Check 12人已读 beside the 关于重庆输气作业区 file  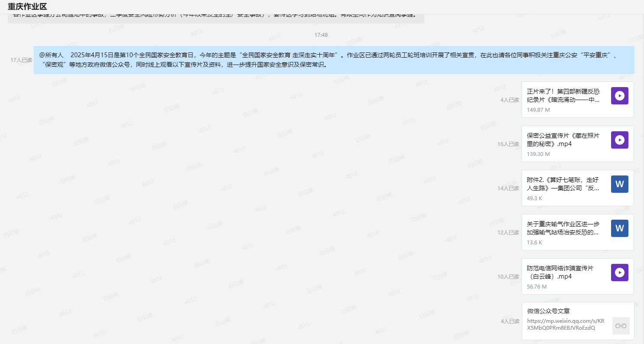[x=508, y=233]
